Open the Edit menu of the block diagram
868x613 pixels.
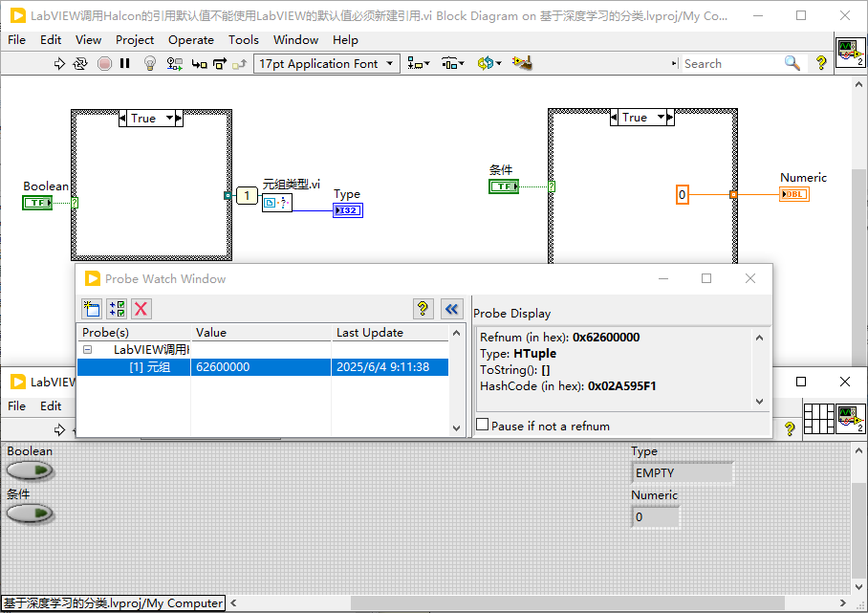point(51,40)
